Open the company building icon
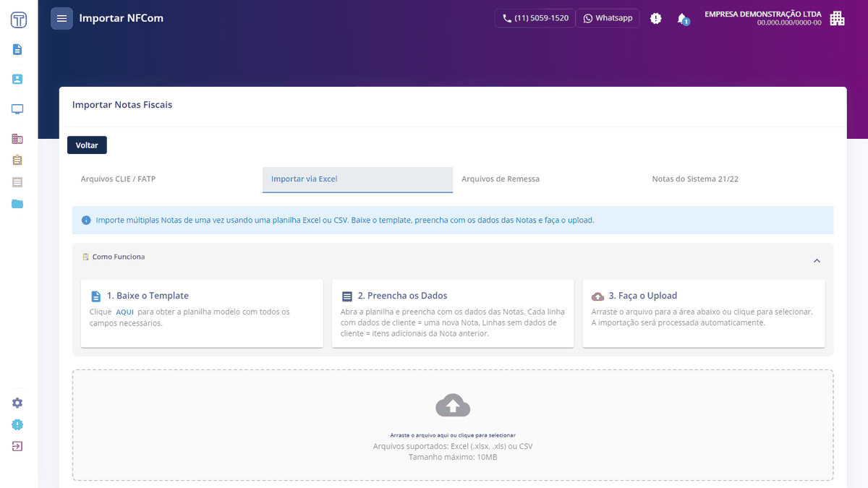Viewport: 868px width, 488px height. coord(837,18)
